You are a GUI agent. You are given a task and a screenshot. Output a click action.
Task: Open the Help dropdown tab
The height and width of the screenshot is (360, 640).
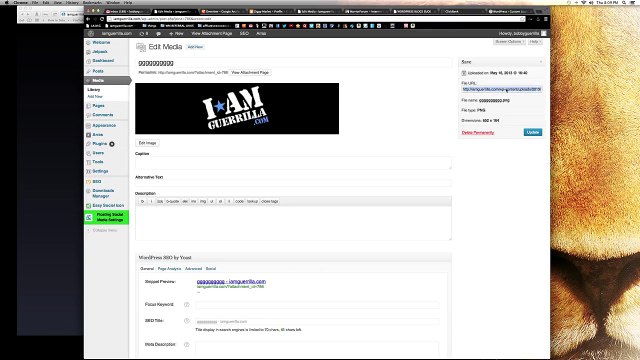point(535,42)
